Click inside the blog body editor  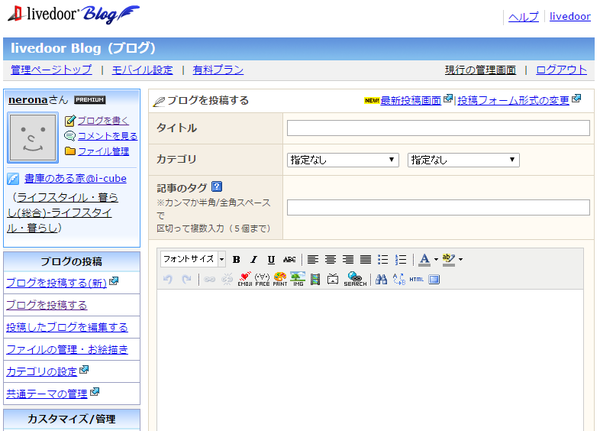pyautogui.click(x=370, y=360)
